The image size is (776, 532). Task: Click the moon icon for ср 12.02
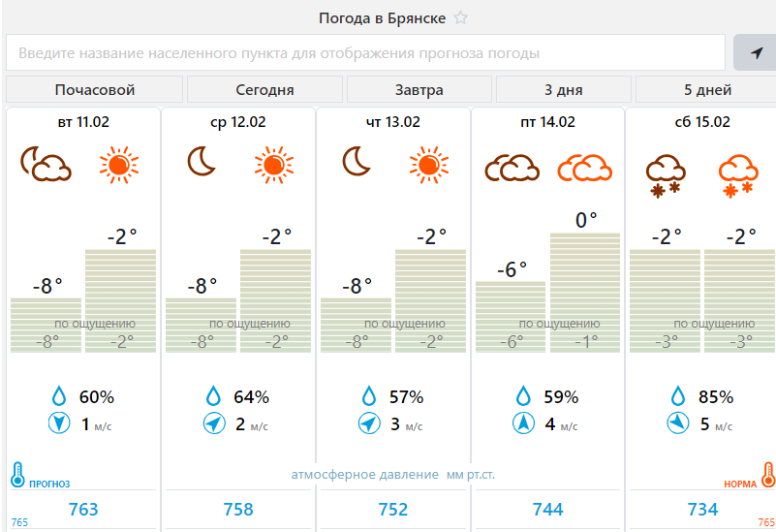[202, 162]
